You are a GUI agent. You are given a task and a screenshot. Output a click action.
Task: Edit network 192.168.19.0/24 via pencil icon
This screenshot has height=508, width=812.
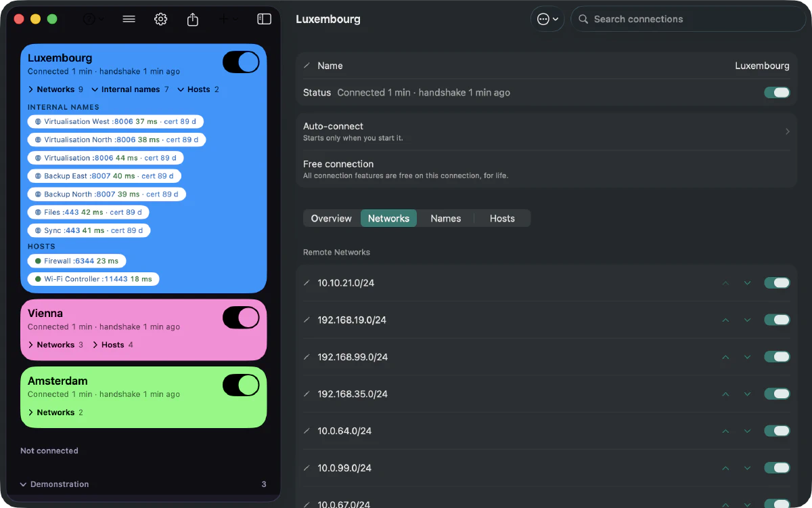pyautogui.click(x=307, y=320)
